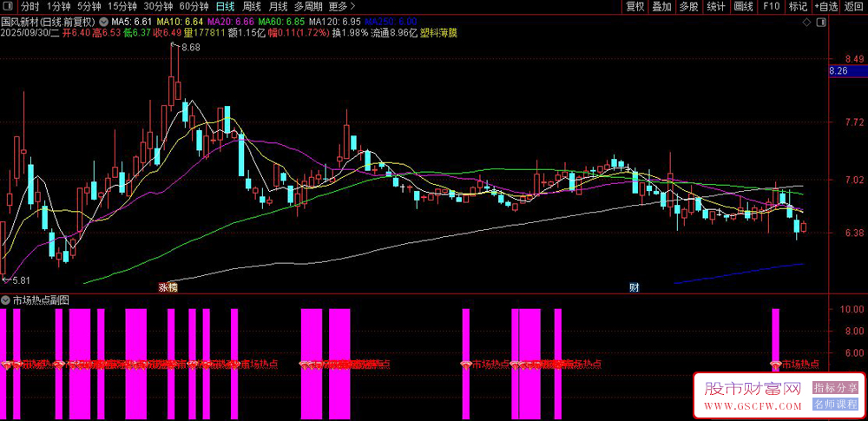
Task: Click the 换1.98% turnover value
Action: (350, 33)
